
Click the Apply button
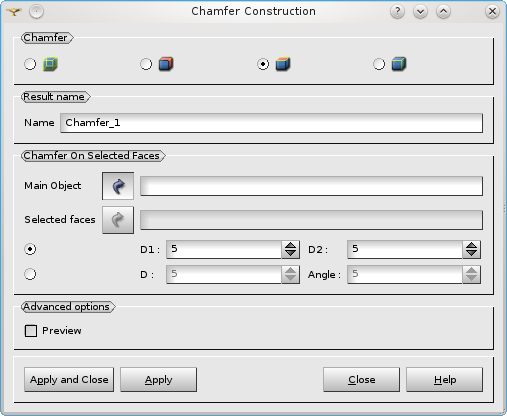tap(158, 380)
